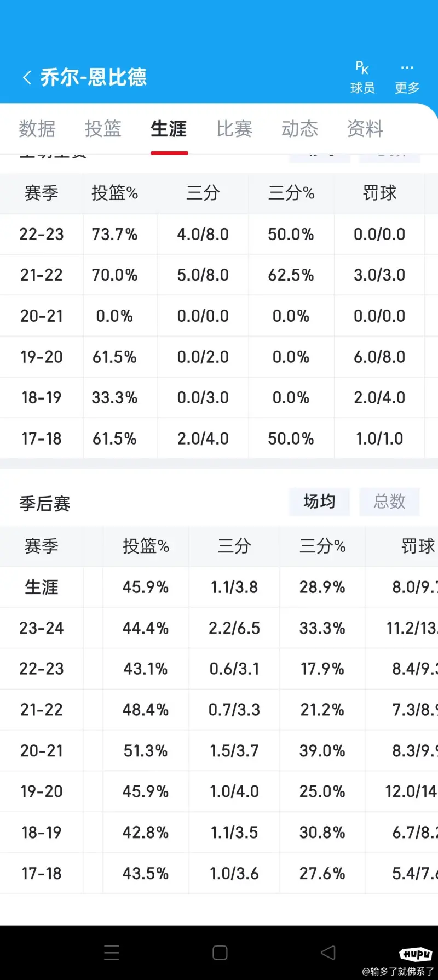Toggle playoffs stats to 场均
This screenshot has width=438, height=980.
coord(319,502)
